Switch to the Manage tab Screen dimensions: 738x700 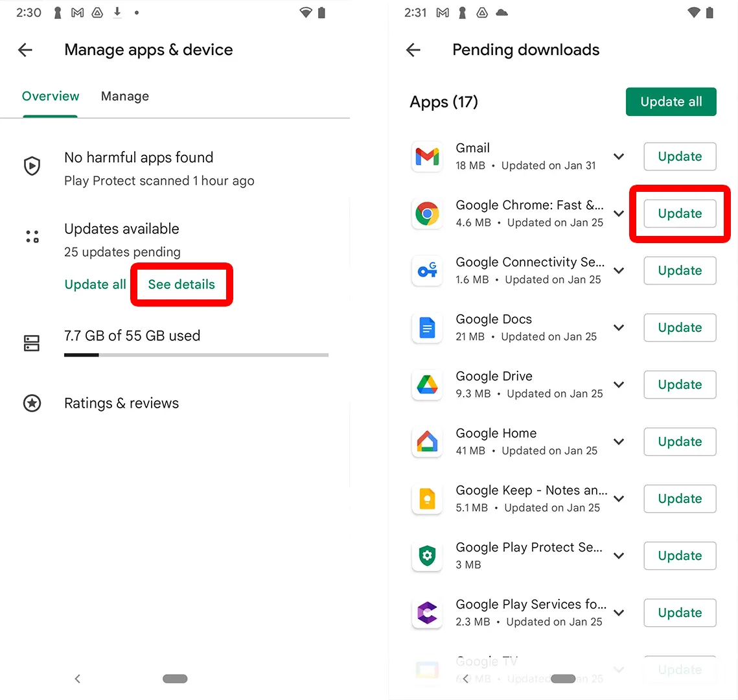pos(124,97)
